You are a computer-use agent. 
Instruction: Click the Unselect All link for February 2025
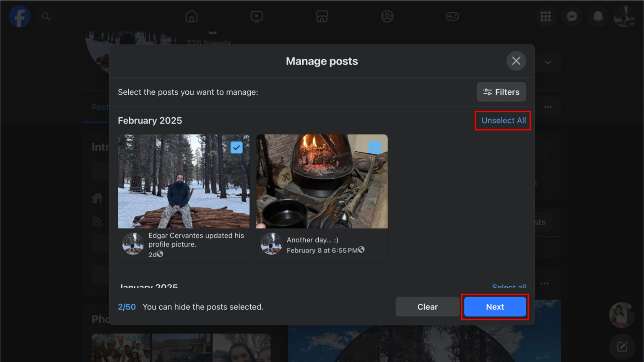[x=503, y=121]
